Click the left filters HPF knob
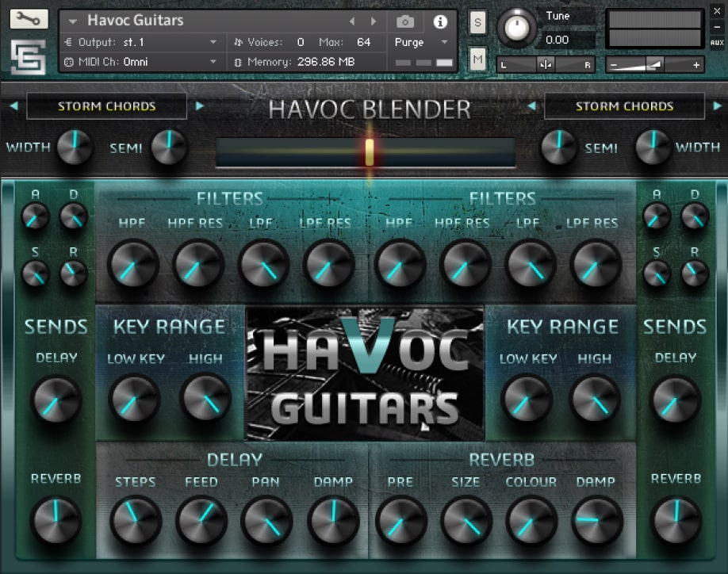The width and height of the screenshot is (728, 574). 133,265
